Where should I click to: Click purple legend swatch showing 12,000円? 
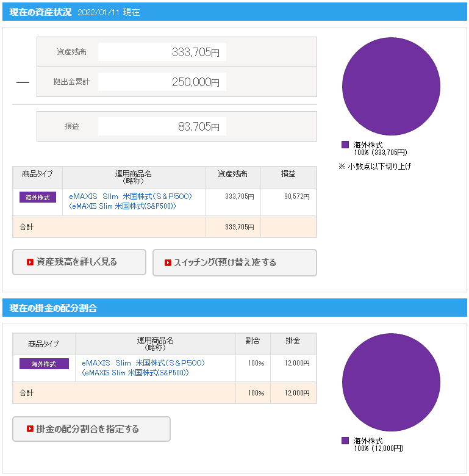tap(345, 441)
